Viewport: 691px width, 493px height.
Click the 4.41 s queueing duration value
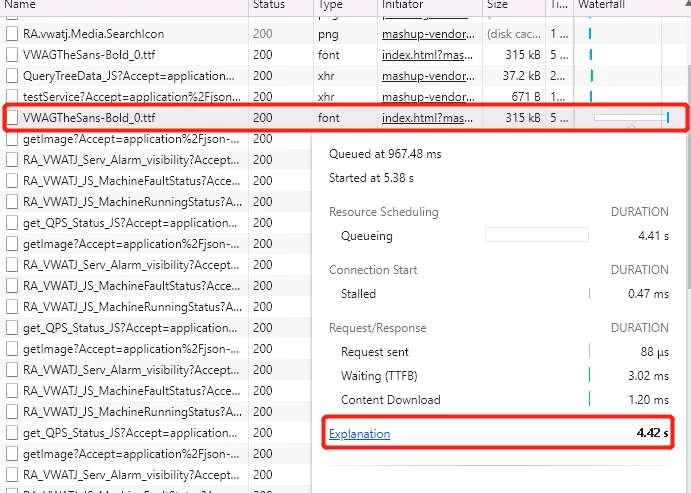click(654, 236)
